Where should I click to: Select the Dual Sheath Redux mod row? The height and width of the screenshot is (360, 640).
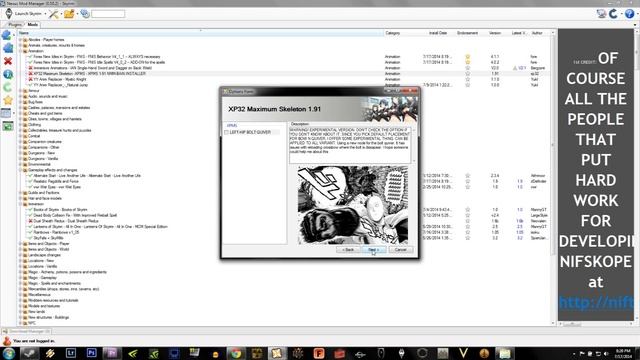tap(66, 221)
